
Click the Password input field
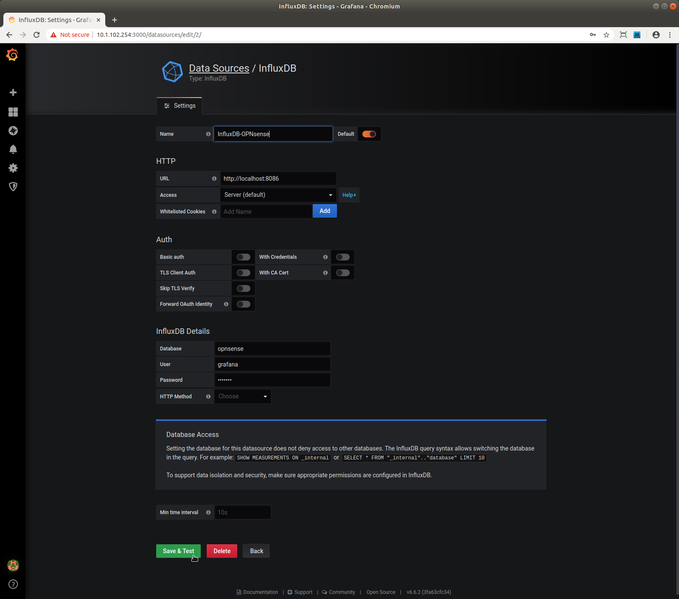272,380
